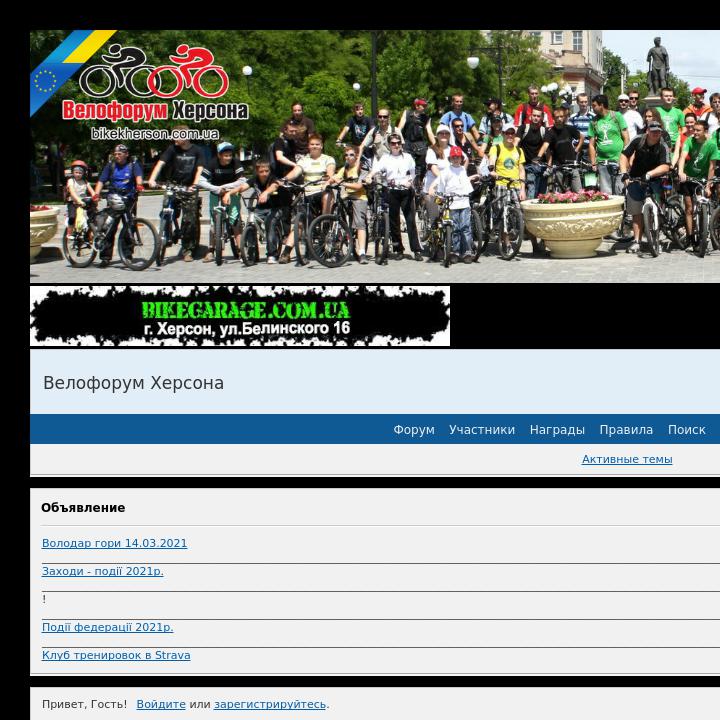720x720 pixels.
Task: Go to Награды in the navigation bar
Action: click(557, 429)
